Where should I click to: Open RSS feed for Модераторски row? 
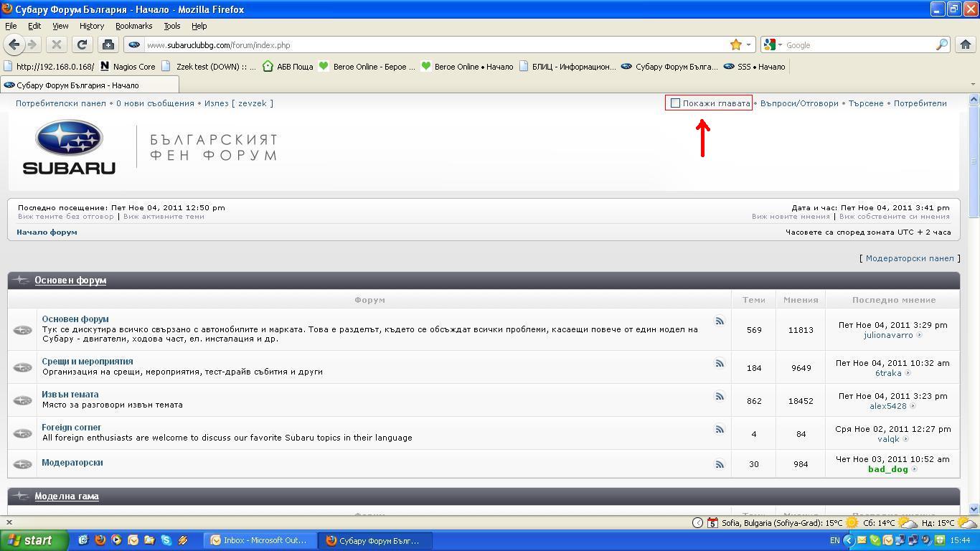tap(719, 464)
